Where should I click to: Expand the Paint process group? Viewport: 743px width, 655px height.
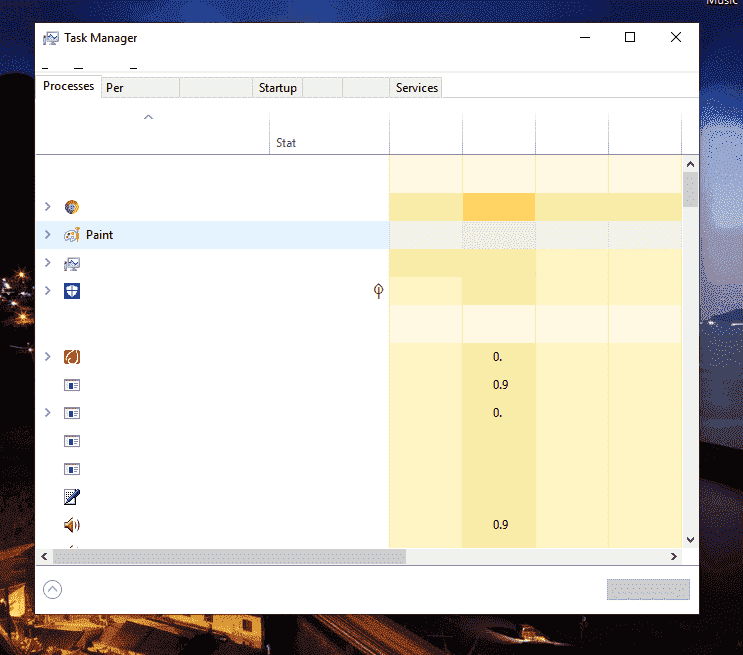tap(47, 235)
